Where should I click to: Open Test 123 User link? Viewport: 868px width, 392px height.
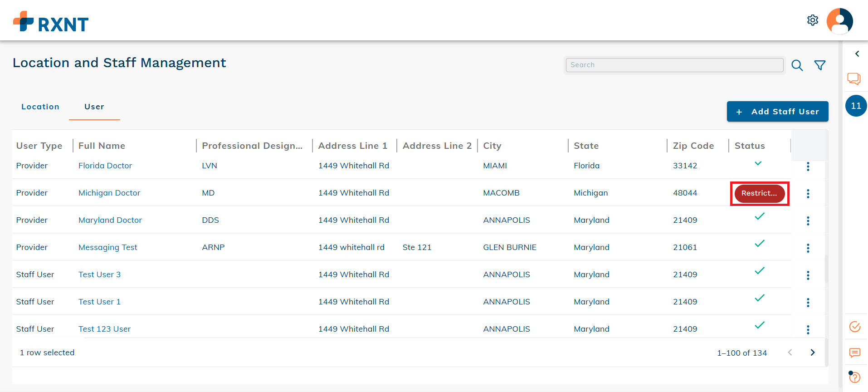tap(105, 329)
